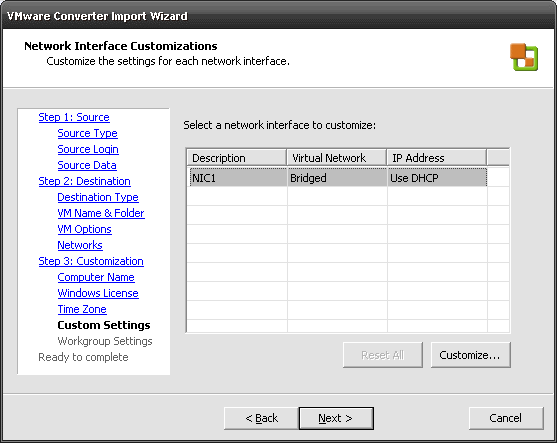Jump to Step 3: Customization

pyautogui.click(x=91, y=261)
